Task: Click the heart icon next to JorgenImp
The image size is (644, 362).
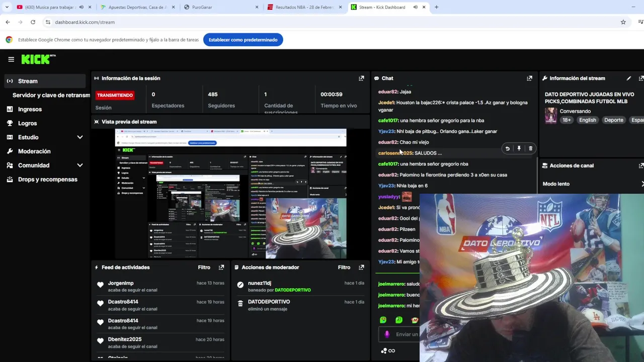Action: (100, 285)
